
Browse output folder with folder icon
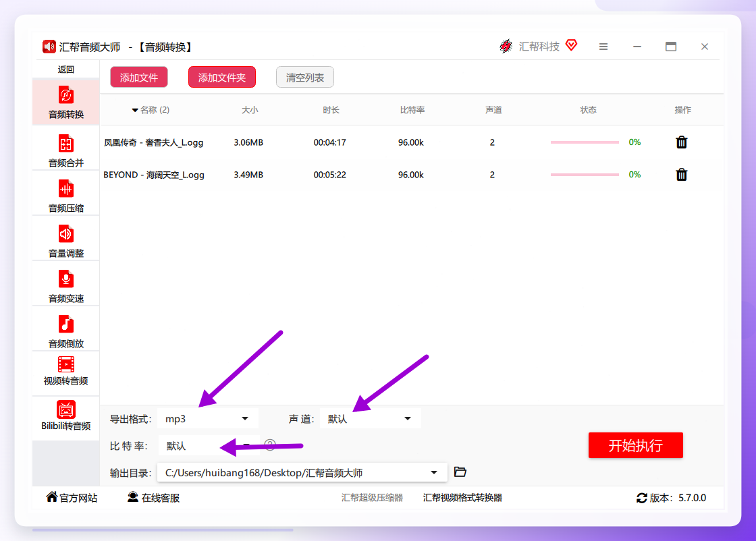pyautogui.click(x=460, y=472)
